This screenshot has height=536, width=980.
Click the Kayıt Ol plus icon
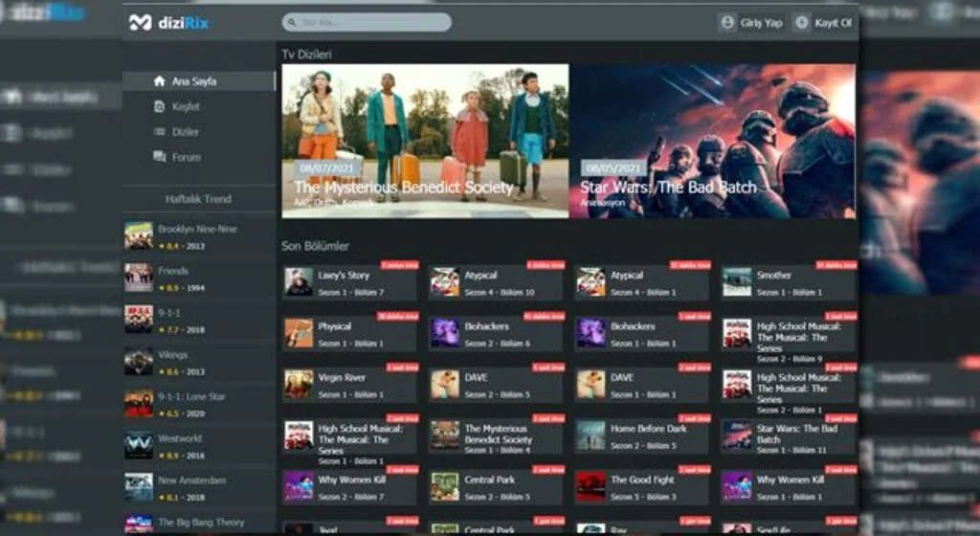pos(801,22)
